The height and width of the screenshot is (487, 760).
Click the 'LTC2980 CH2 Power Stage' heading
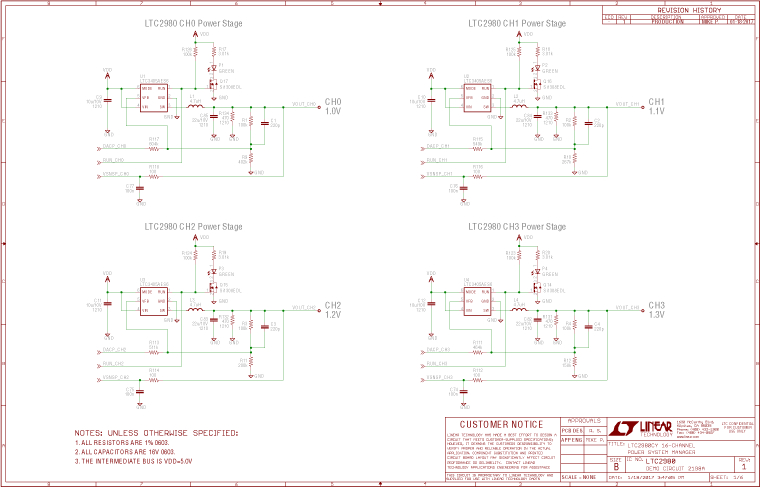pos(193,227)
